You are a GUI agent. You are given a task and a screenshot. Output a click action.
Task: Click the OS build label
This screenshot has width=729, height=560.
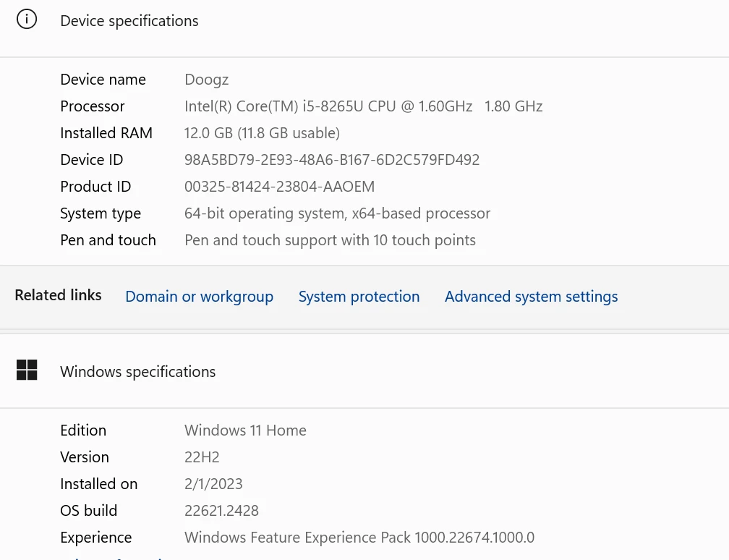coord(89,511)
